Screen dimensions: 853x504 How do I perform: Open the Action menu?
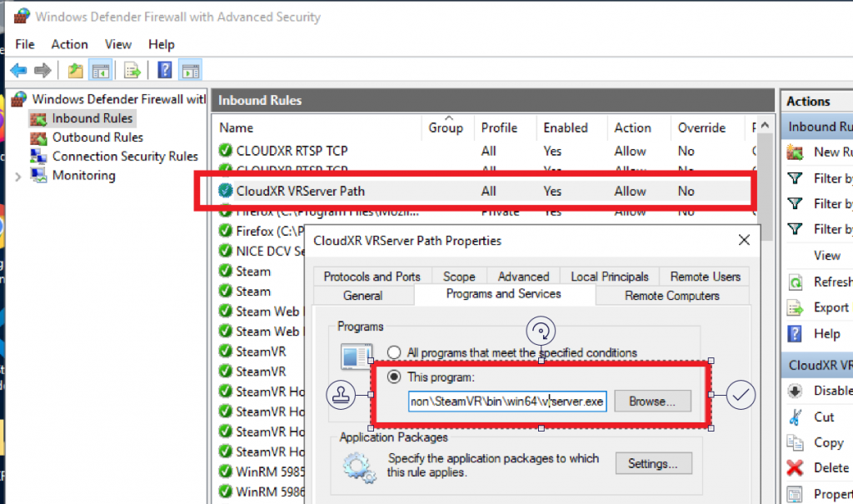click(70, 44)
